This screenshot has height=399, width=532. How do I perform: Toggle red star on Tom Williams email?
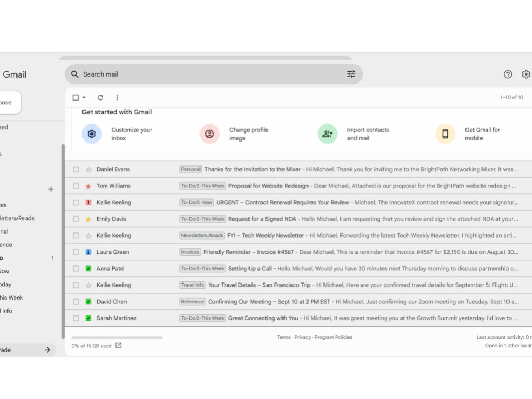tap(88, 186)
